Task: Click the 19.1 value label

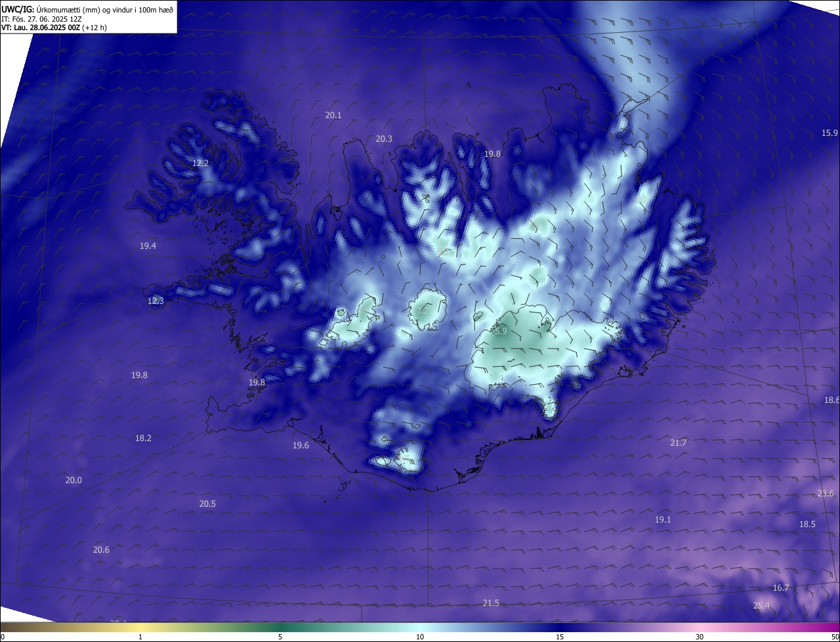Action: point(663,519)
